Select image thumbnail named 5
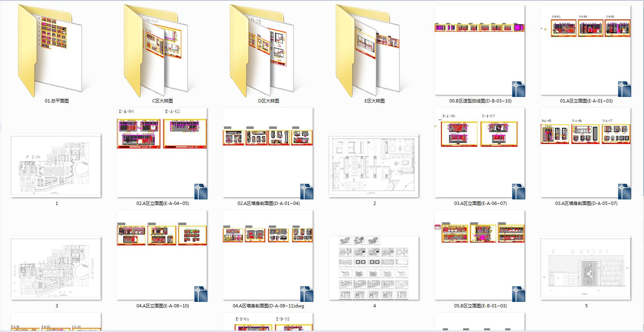 click(x=586, y=268)
